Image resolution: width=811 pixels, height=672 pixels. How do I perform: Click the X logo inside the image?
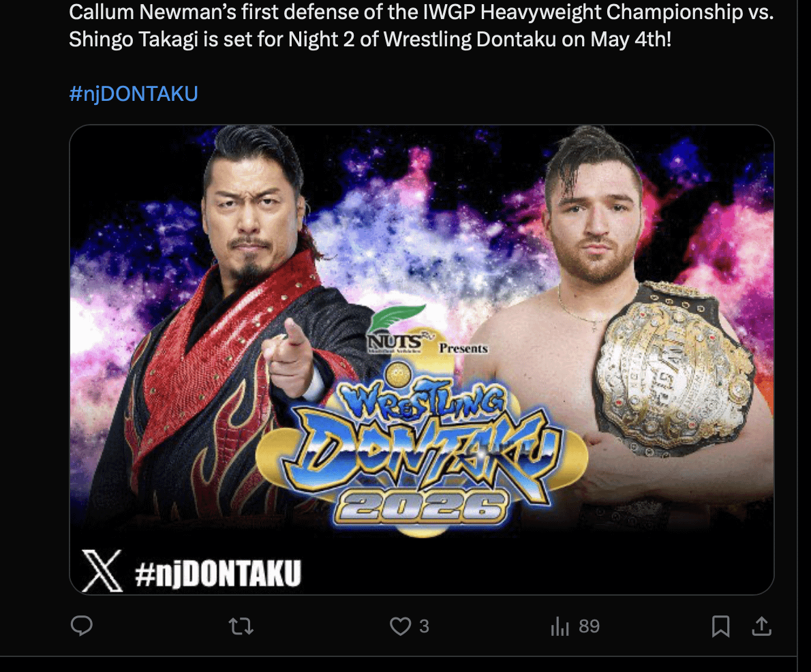[102, 570]
